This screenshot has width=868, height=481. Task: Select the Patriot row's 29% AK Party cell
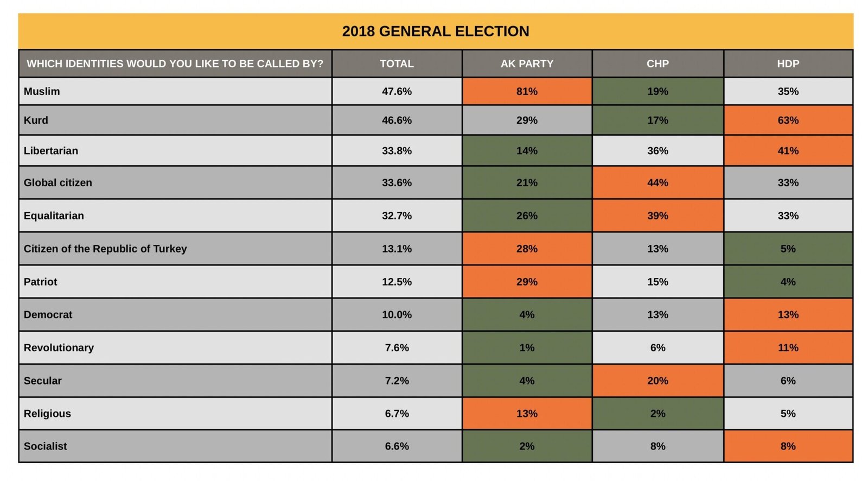click(527, 282)
